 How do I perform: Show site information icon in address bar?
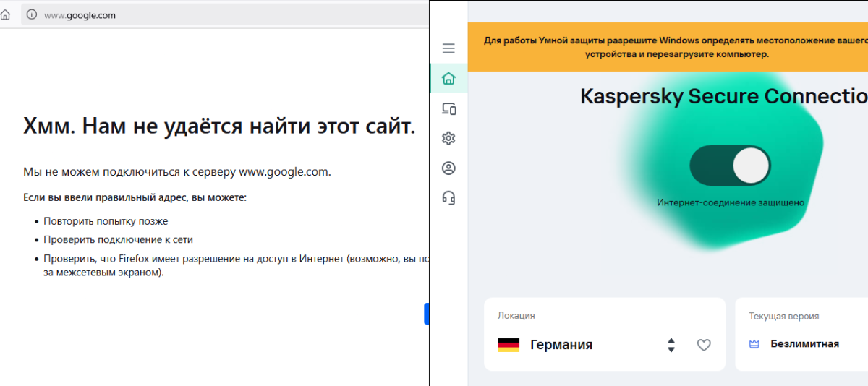pyautogui.click(x=32, y=14)
